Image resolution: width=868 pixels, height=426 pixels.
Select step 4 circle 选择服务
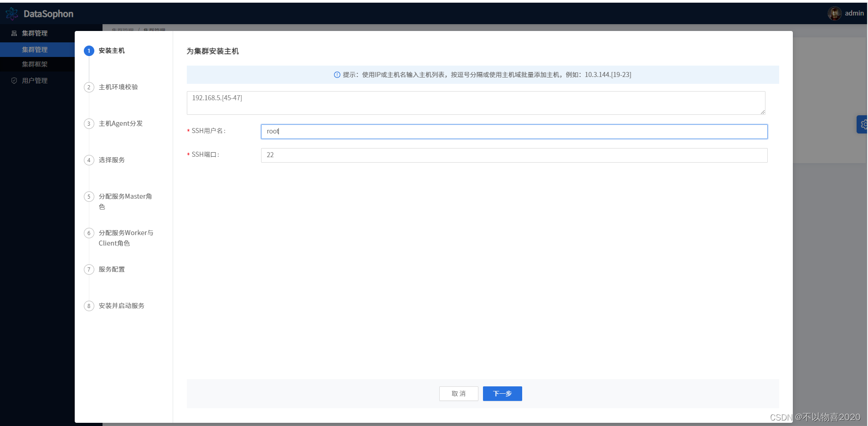click(x=89, y=160)
